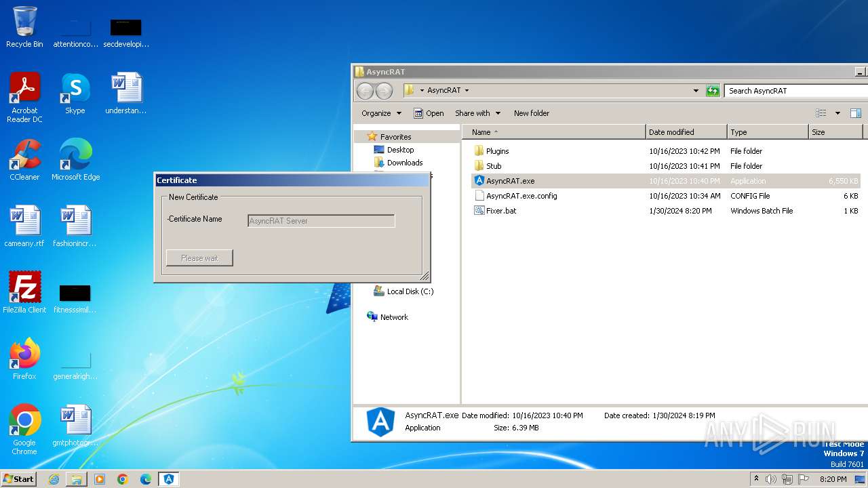The image size is (868, 488).
Task: Open Google Chrome desktop shortcut
Action: pos(24,430)
